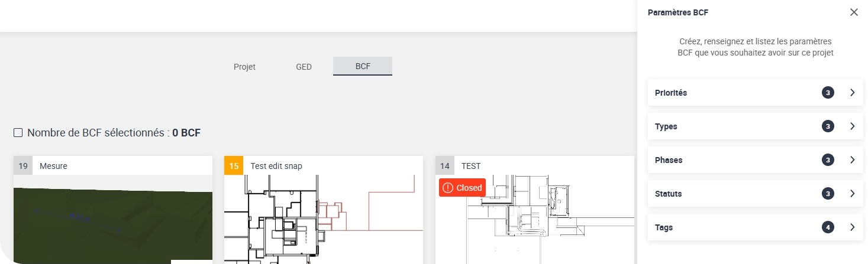
Task: Click the Statuts count badge
Action: (828, 194)
